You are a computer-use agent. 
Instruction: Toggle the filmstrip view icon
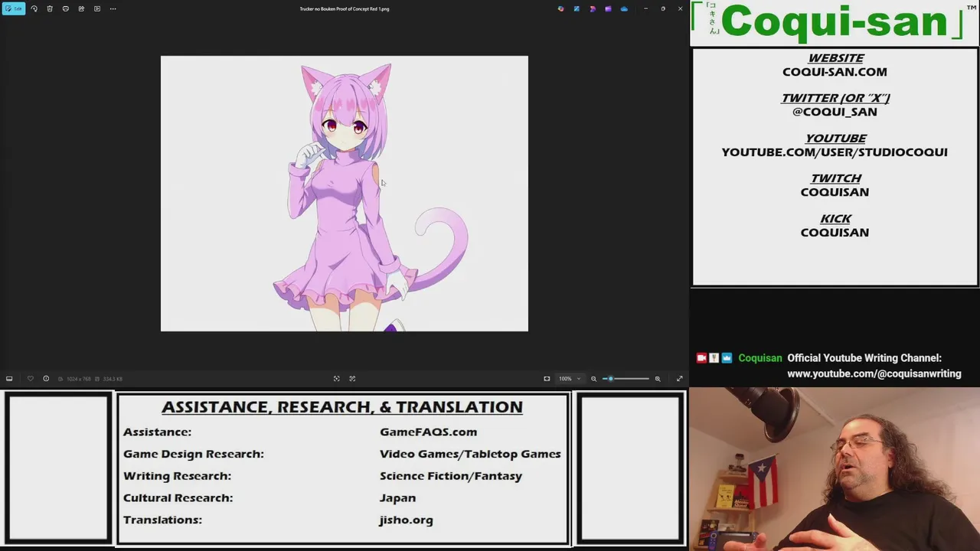[x=9, y=379]
